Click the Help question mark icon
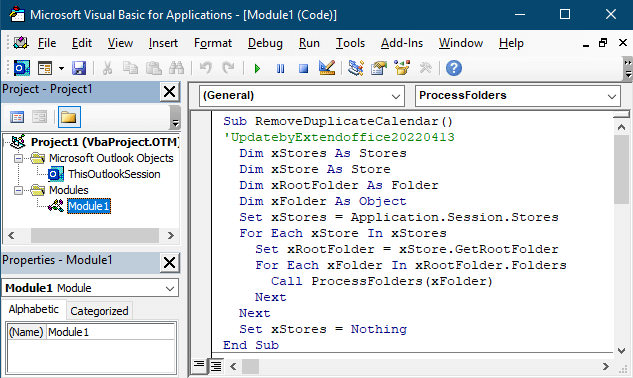The width and height of the screenshot is (633, 378). pos(454,68)
